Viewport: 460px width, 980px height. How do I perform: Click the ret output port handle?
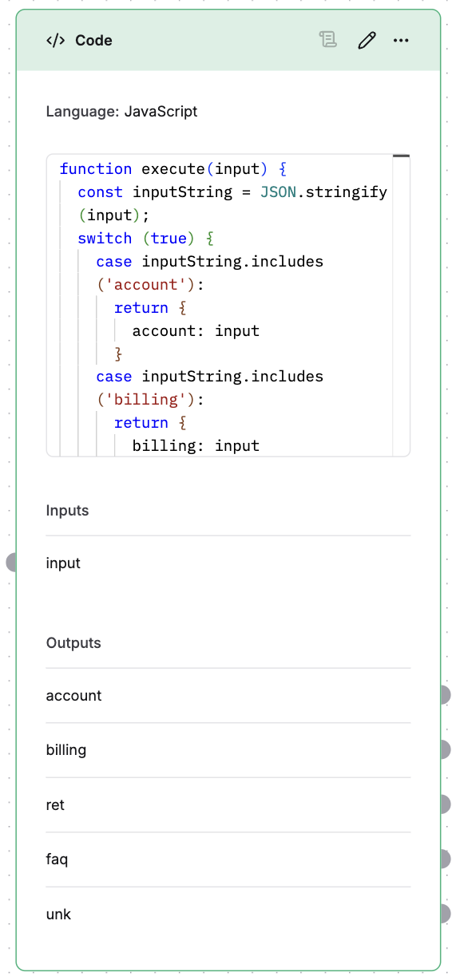447,804
